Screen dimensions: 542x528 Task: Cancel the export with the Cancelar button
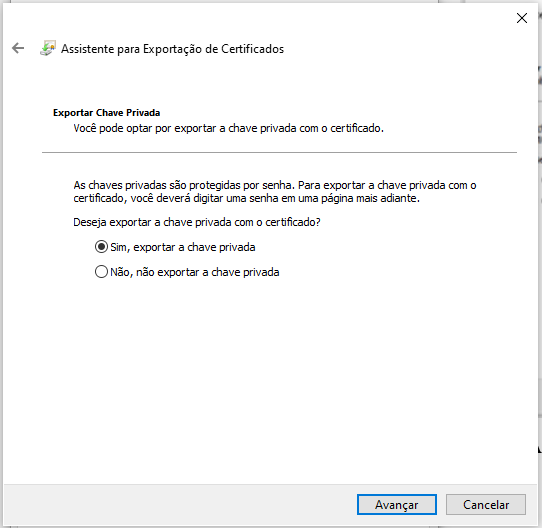click(486, 504)
